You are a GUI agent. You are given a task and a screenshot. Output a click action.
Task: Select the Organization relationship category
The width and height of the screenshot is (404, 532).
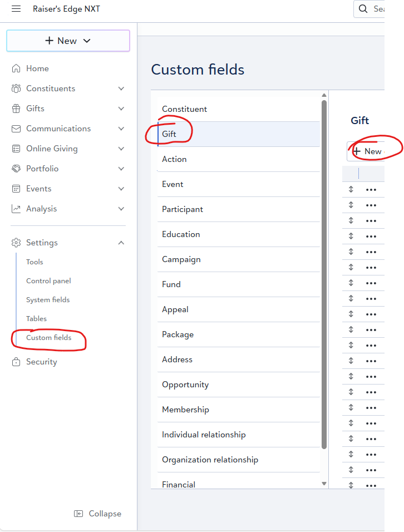click(x=239, y=460)
